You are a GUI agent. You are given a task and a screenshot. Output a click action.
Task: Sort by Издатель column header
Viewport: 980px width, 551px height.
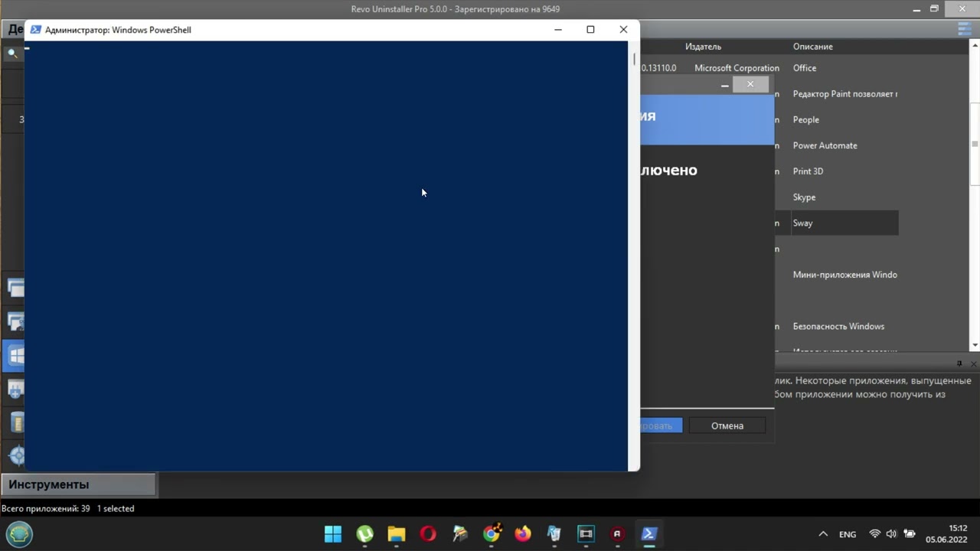pyautogui.click(x=703, y=47)
